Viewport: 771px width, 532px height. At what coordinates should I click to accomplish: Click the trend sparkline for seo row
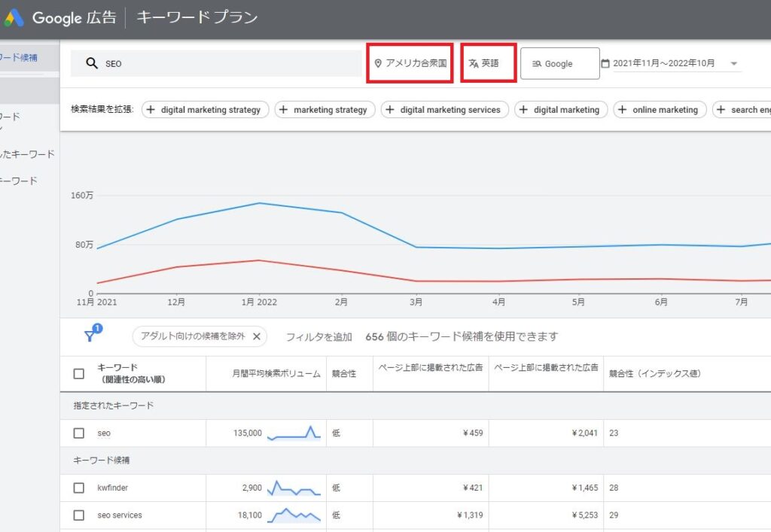294,433
